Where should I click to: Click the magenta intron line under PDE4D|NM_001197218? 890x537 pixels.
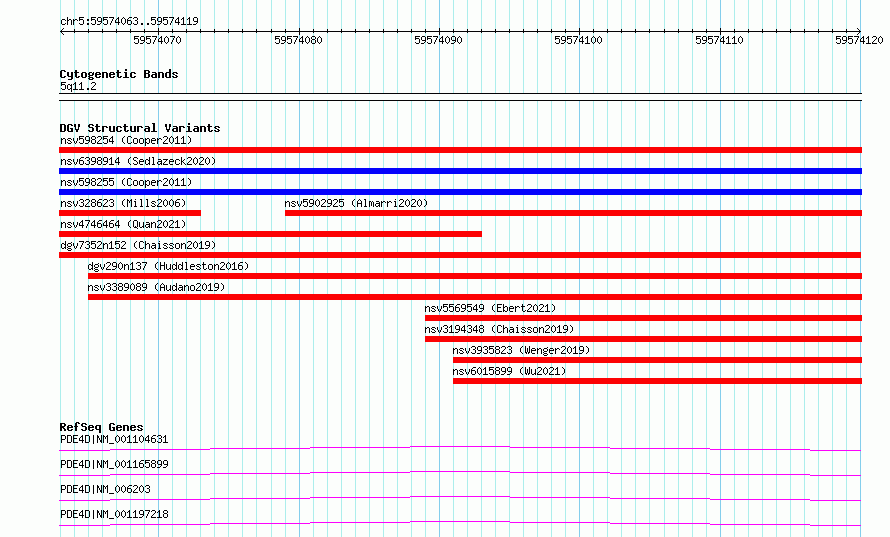tap(460, 523)
